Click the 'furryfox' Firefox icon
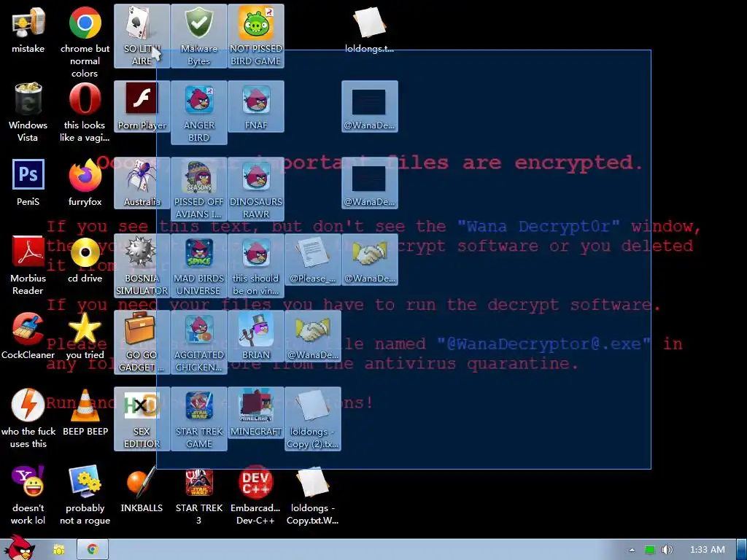The height and width of the screenshot is (560, 747). coord(85,183)
